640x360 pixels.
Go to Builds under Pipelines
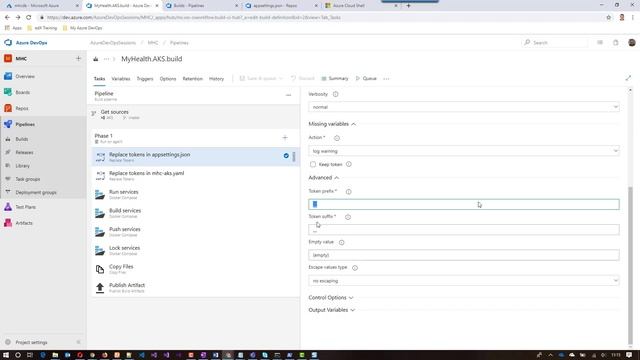pos(22,139)
